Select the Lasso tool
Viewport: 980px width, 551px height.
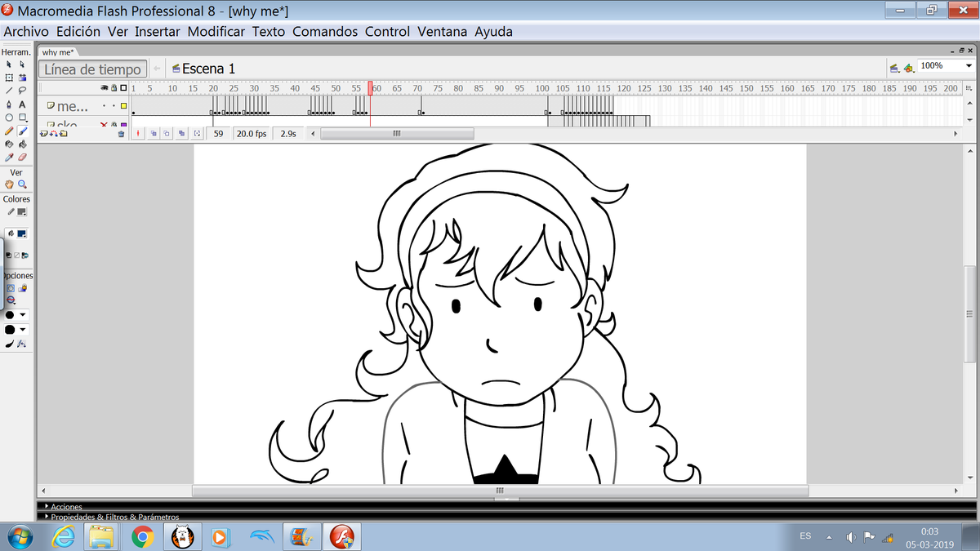tap(22, 90)
